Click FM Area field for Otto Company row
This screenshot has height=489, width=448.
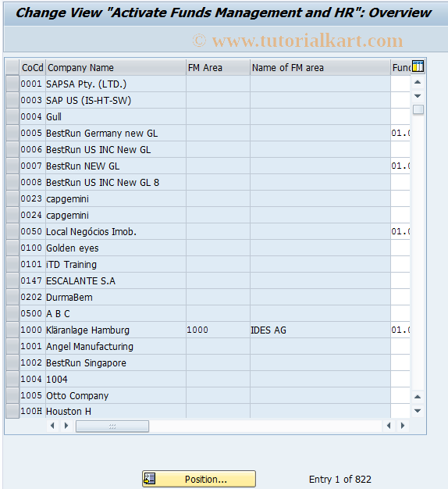pyautogui.click(x=218, y=395)
